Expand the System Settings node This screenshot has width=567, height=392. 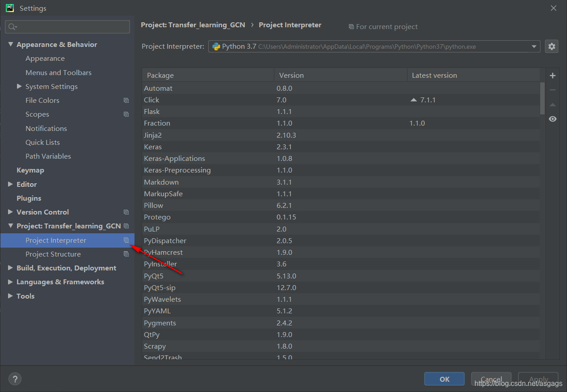[x=19, y=86]
